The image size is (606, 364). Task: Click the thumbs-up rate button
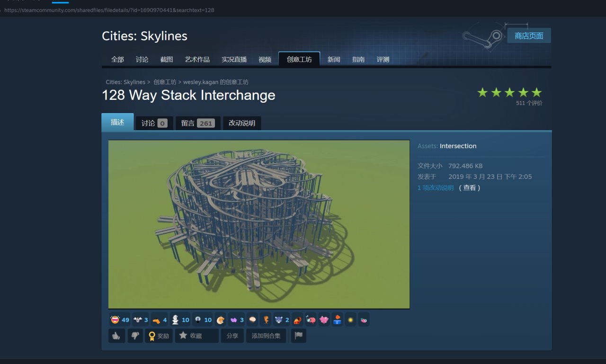[x=116, y=336]
